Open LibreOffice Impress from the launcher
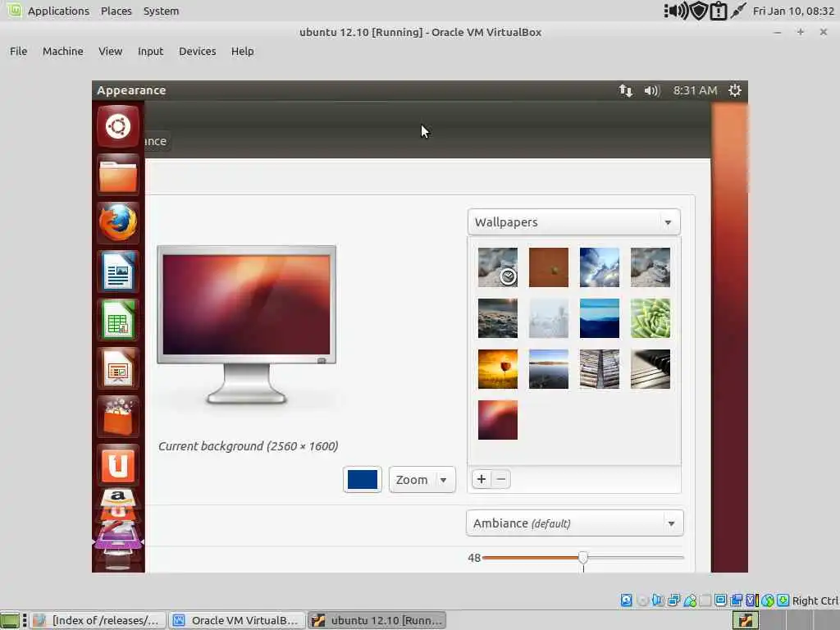The height and width of the screenshot is (630, 840). (x=118, y=368)
